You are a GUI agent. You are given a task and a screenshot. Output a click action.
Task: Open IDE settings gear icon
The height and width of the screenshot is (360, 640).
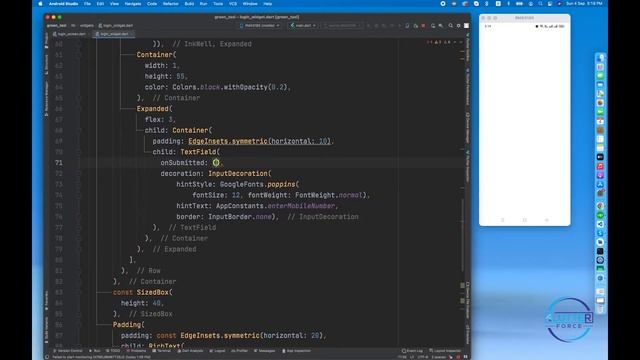(x=458, y=25)
